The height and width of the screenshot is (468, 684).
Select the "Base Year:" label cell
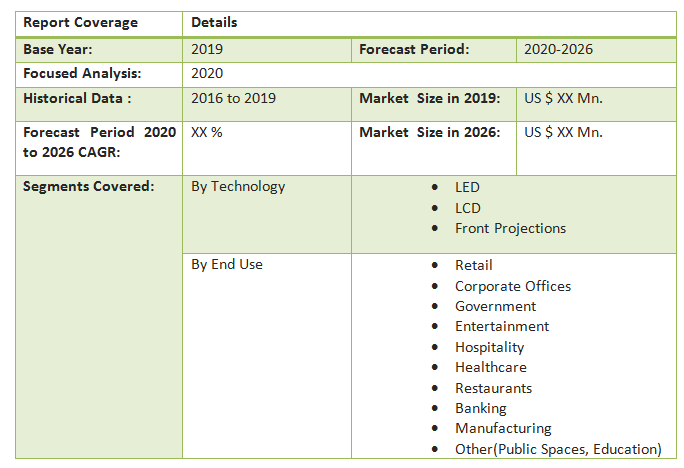(x=59, y=49)
